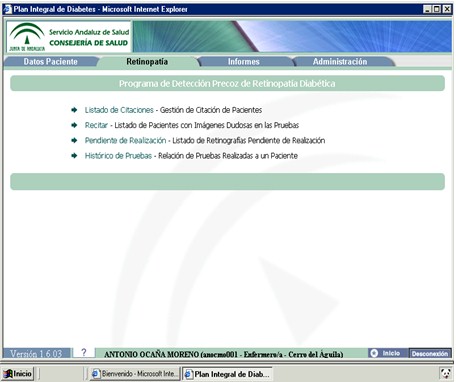Image resolution: width=456 pixels, height=382 pixels.
Task: Maximize the Internet Explorer window
Action: pyautogui.click(x=437, y=9)
